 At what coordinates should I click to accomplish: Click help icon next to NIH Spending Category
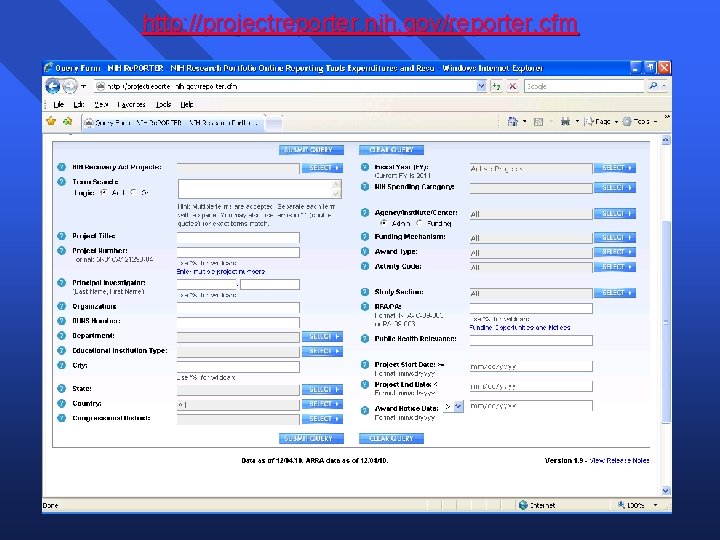tap(365, 187)
